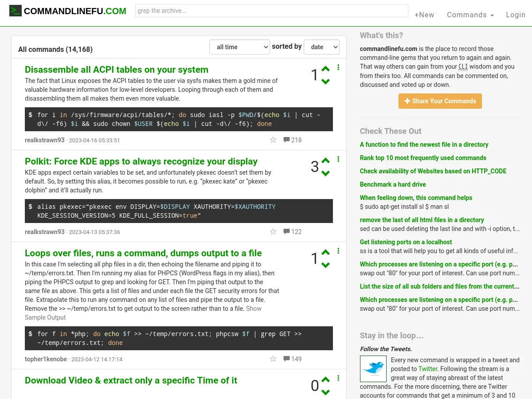Star the Polkit KDE apps command
This screenshot has width=532, height=399.
(x=273, y=232)
